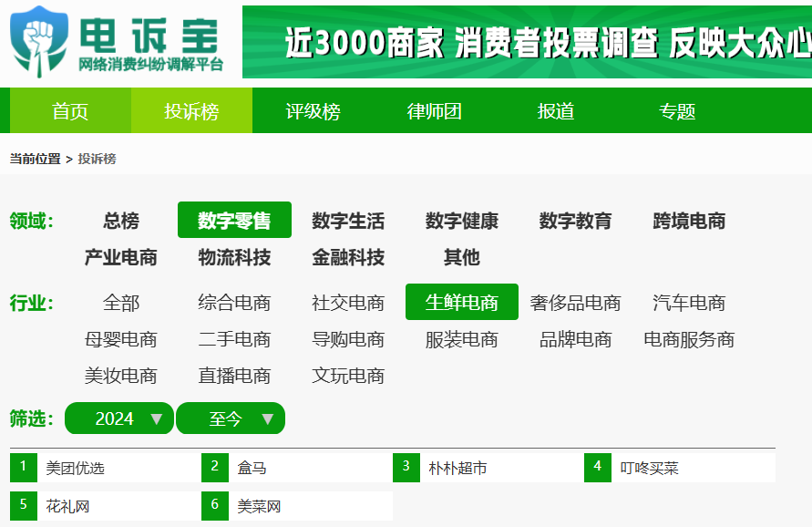Open the 2024 year dropdown
This screenshot has height=527, width=812.
coord(119,418)
